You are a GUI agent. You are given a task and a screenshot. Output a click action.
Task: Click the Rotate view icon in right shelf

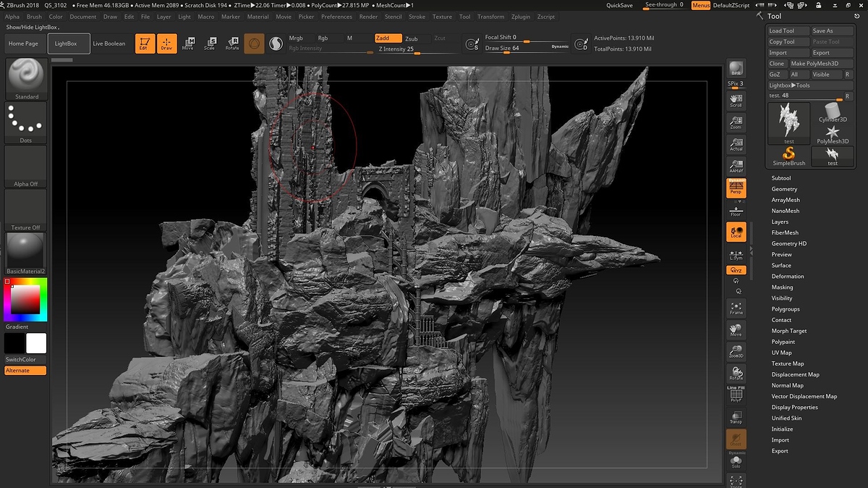coord(736,374)
